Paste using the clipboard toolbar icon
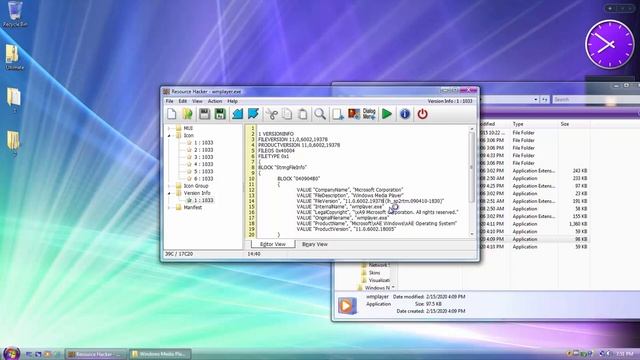 [302, 114]
